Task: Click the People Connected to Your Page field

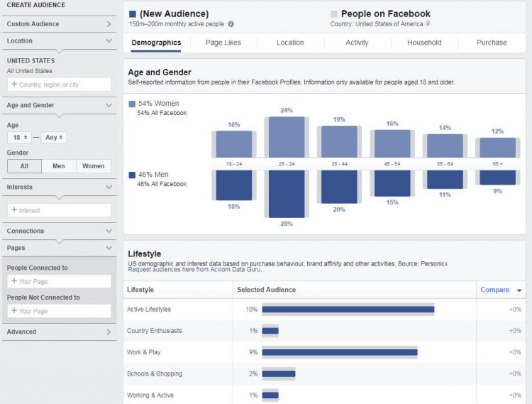Action: click(x=59, y=281)
